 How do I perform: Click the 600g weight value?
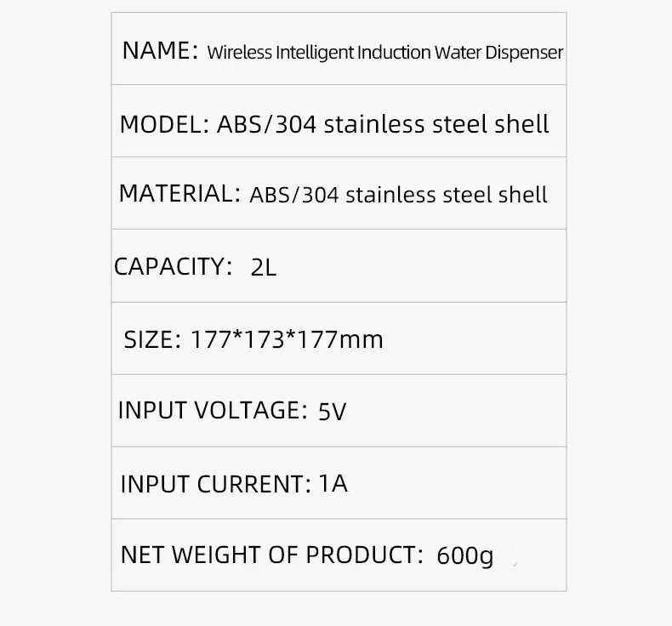pos(465,556)
